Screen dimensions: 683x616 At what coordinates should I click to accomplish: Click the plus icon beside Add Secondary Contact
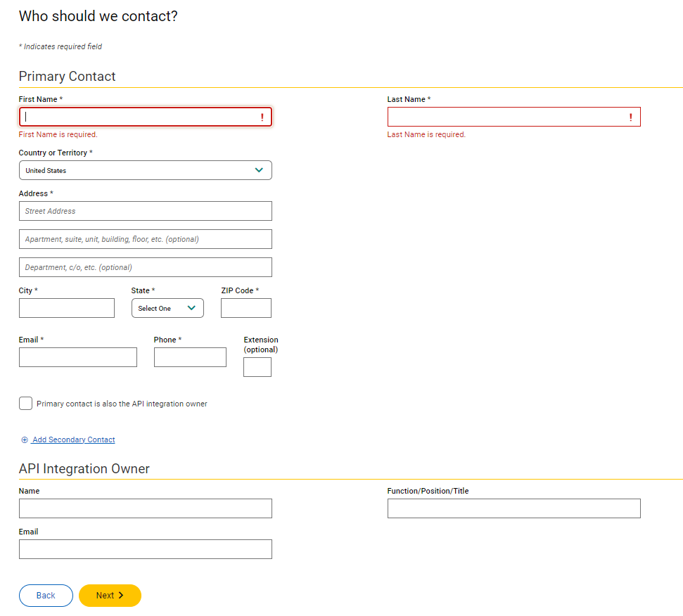point(25,440)
